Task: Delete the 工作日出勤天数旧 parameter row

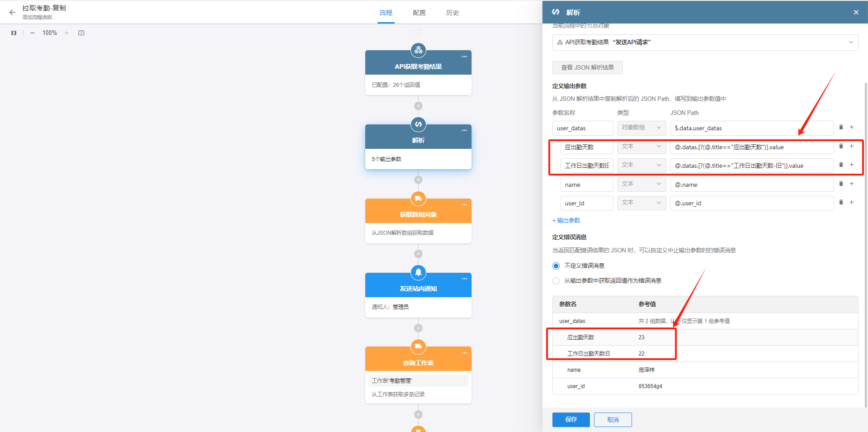Action: (x=841, y=165)
